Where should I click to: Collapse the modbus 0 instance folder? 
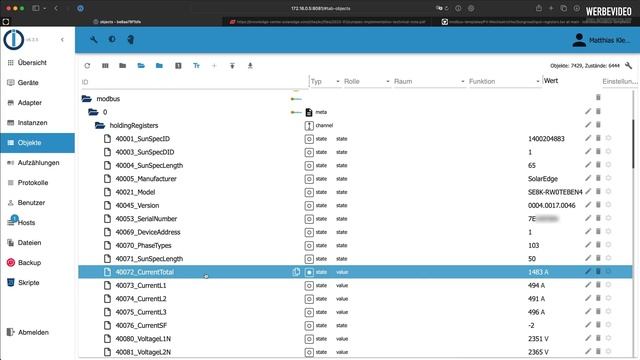click(93, 112)
